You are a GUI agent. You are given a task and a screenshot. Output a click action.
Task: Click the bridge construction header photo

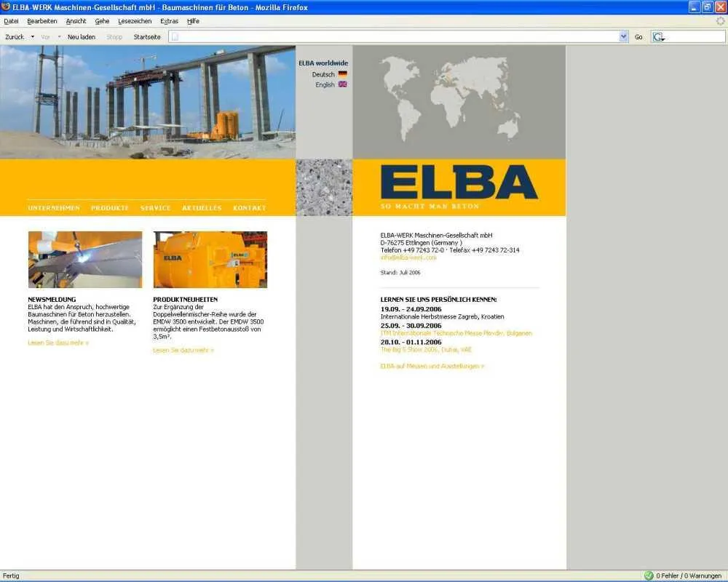pos(148,102)
